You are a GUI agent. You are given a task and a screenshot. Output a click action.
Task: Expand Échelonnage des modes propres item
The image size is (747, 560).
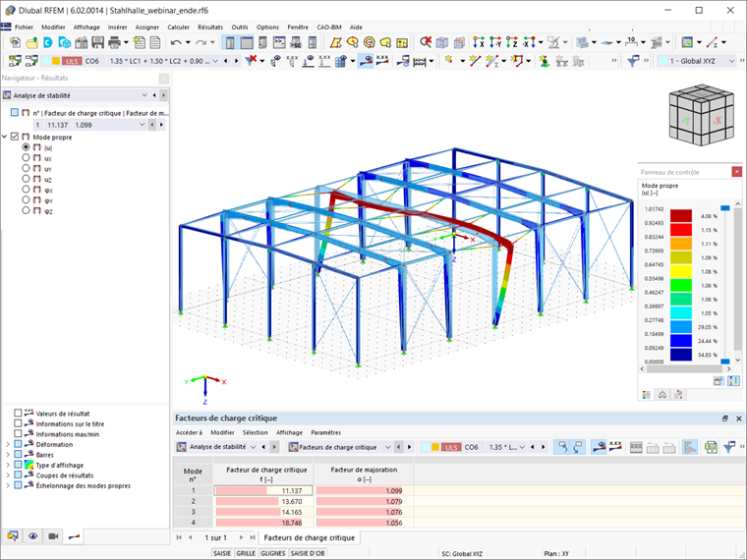click(x=8, y=485)
